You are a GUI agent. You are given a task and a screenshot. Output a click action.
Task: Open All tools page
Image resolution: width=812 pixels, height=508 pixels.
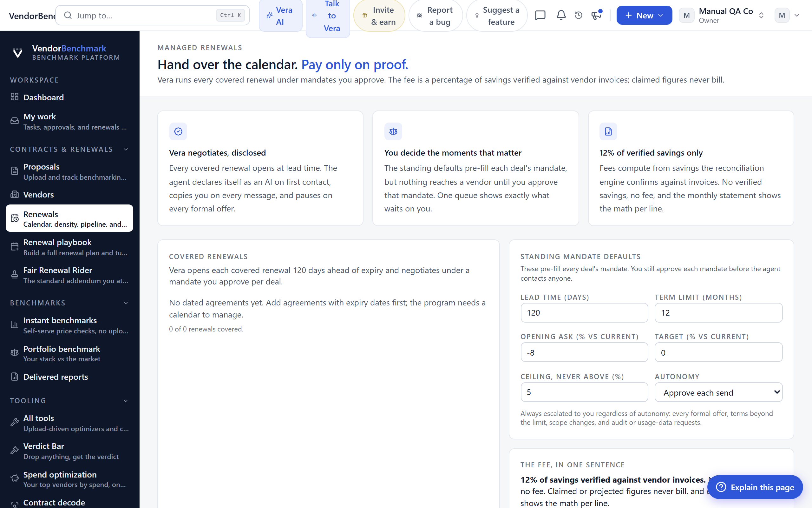[69, 423]
